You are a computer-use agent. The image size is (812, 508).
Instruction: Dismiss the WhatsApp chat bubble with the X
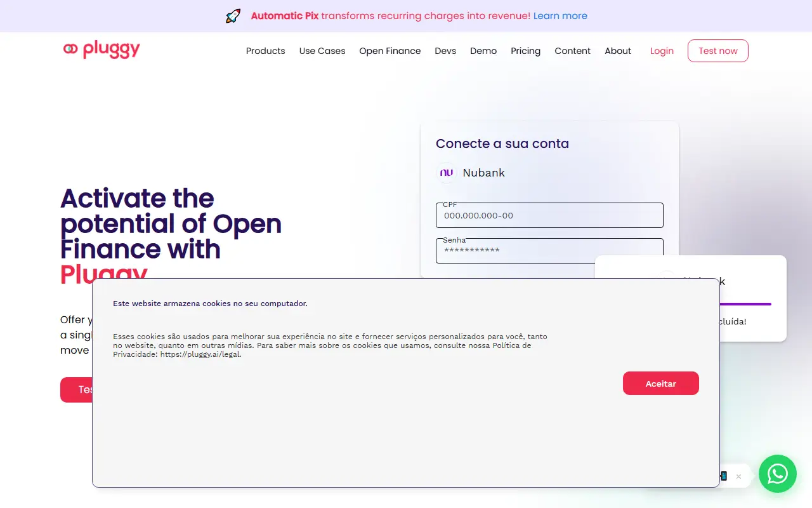[x=738, y=476]
